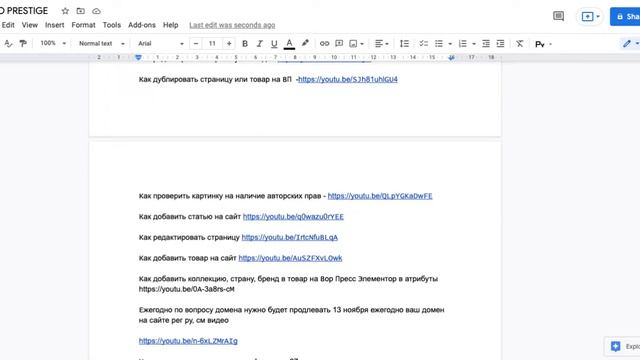Click the blue Share button

click(x=625, y=16)
